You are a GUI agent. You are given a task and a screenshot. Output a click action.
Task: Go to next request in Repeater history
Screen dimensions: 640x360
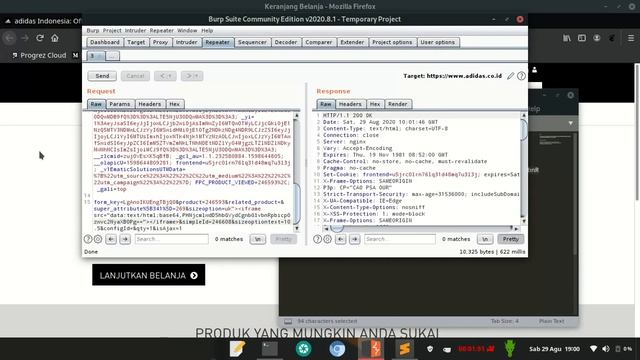pos(192,76)
